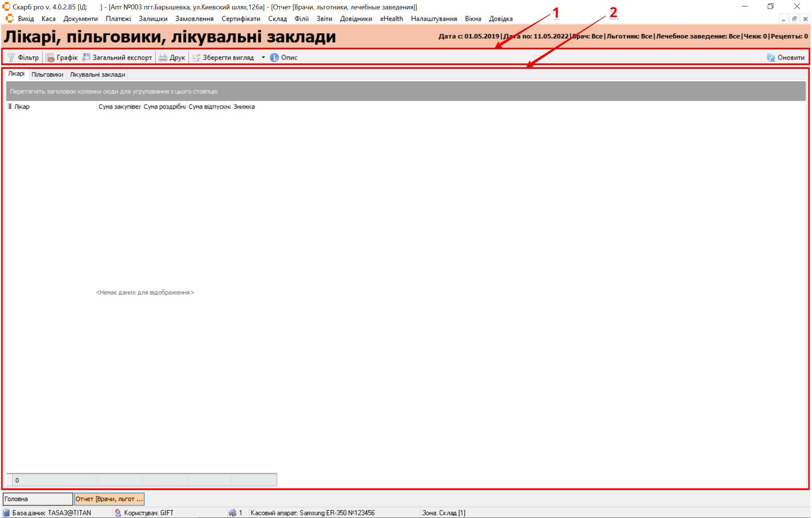Open the Звіти menu
This screenshot has width=812, height=518.
(x=324, y=19)
